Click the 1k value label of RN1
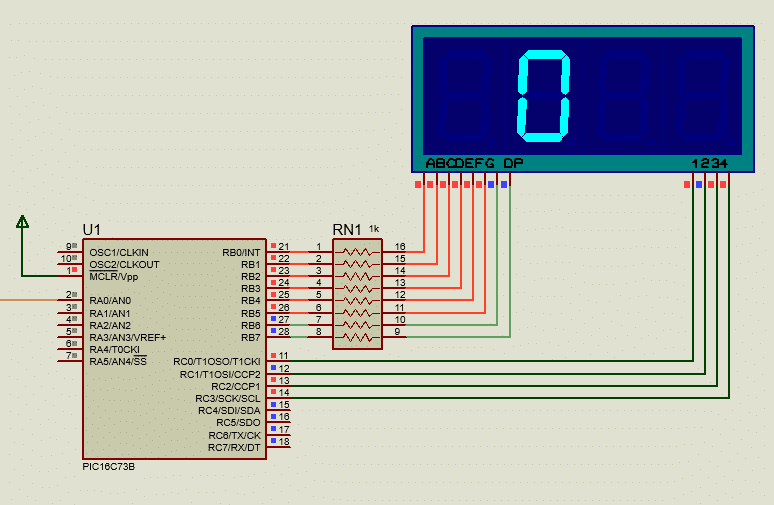This screenshot has height=505, width=774. click(374, 229)
